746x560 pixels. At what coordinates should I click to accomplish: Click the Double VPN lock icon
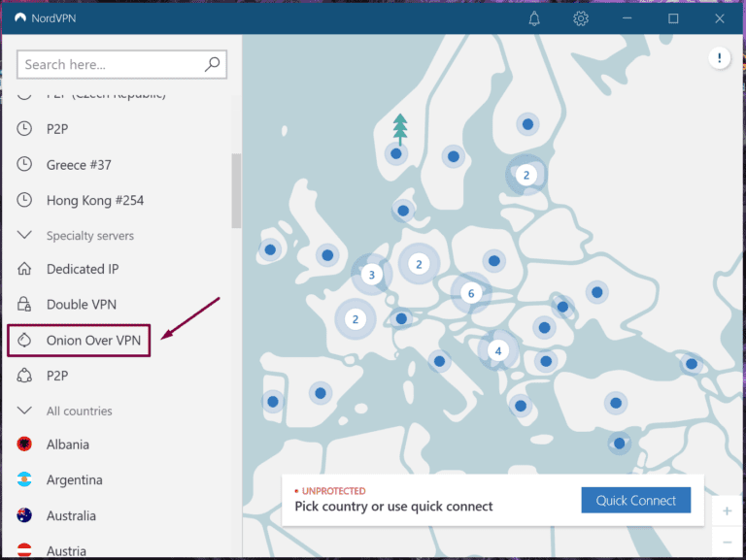(25, 305)
